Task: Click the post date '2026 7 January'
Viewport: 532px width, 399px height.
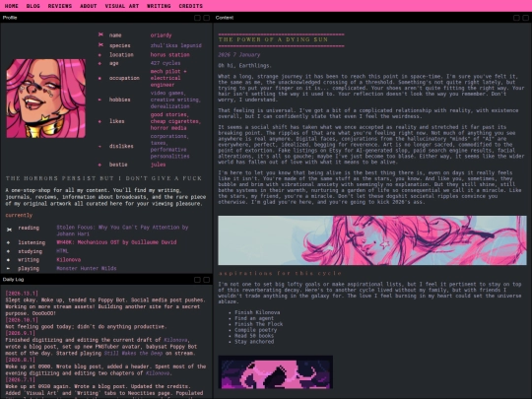Action: point(238,54)
